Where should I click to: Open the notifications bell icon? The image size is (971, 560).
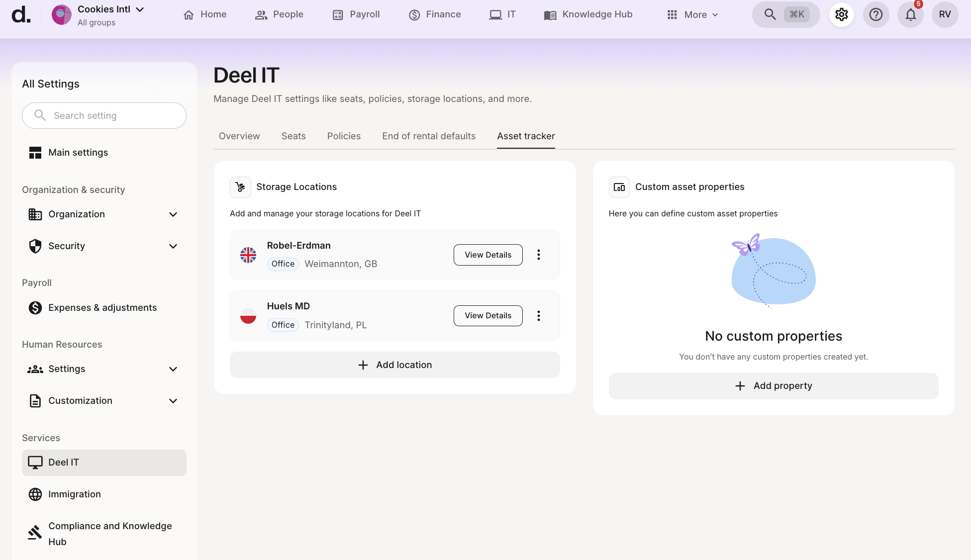pos(910,14)
